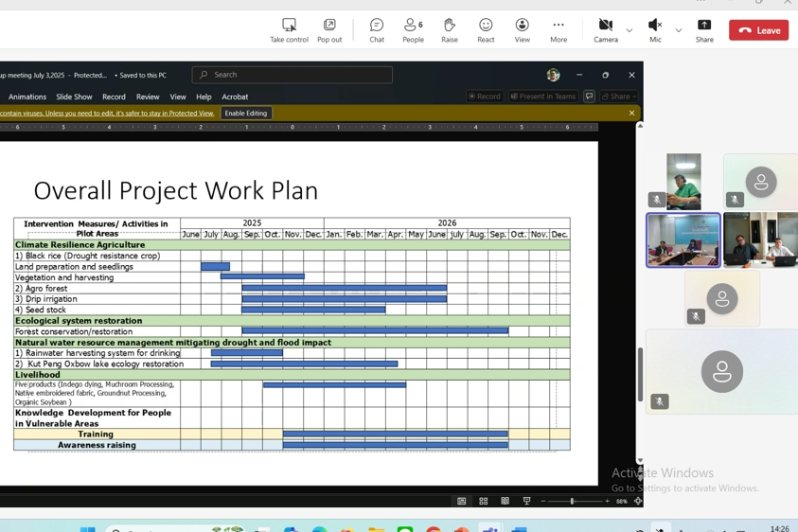798x532 pixels.
Task: Click Take control in meeting toolbar
Action: point(289,30)
